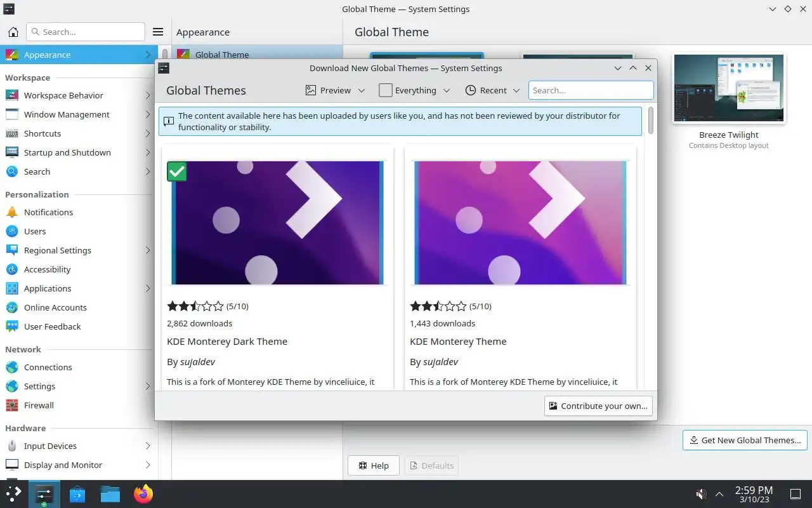Open Firewall settings icon
This screenshot has width=812, height=508.
(x=12, y=405)
